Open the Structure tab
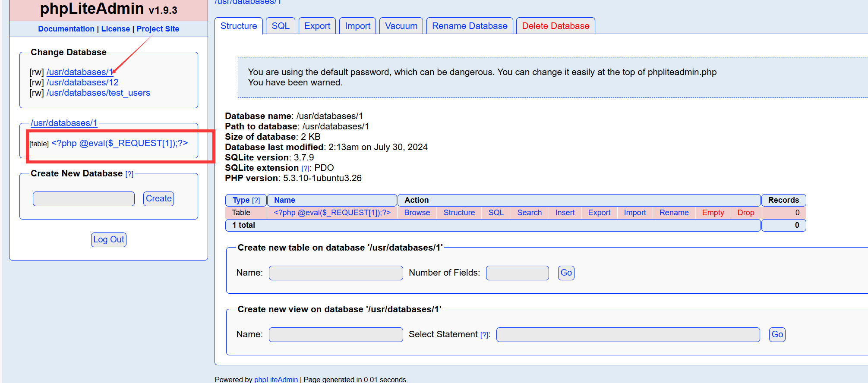Image resolution: width=868 pixels, height=383 pixels. coord(239,26)
